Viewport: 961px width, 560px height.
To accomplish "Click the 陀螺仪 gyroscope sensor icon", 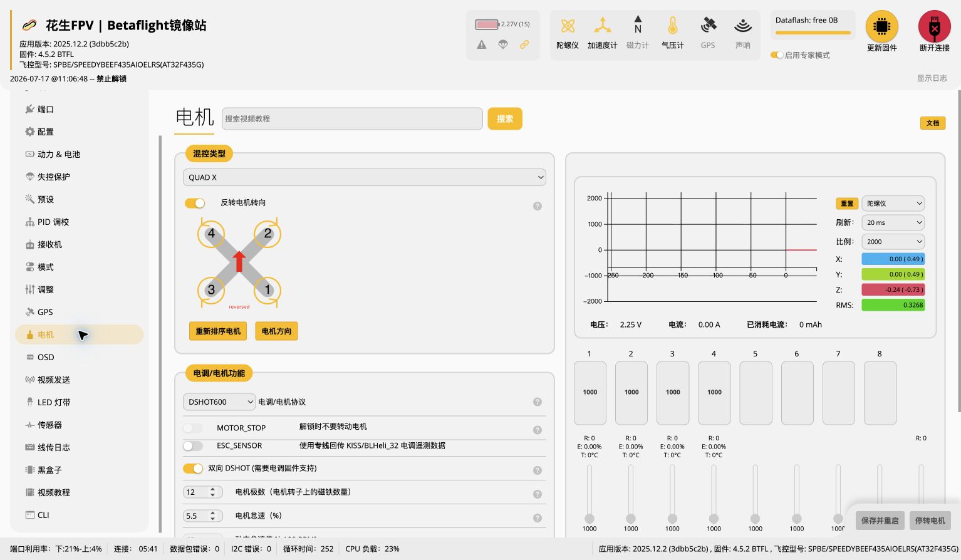I will tap(568, 26).
